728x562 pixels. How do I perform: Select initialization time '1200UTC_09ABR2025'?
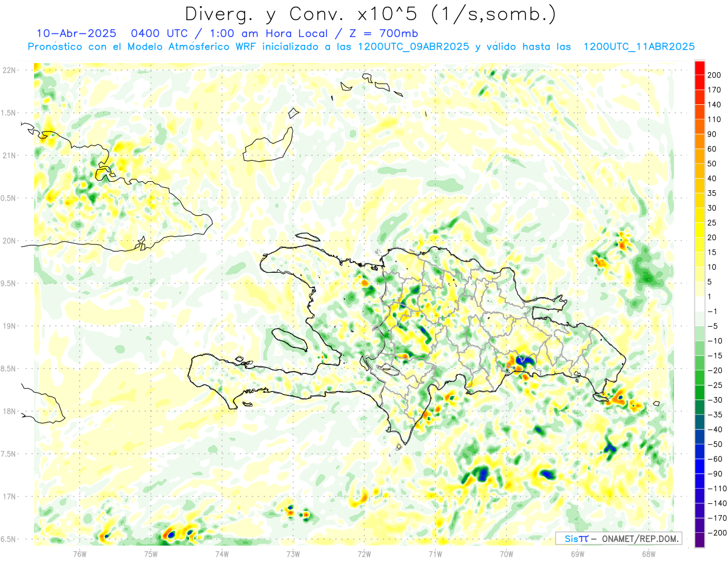coord(414,47)
